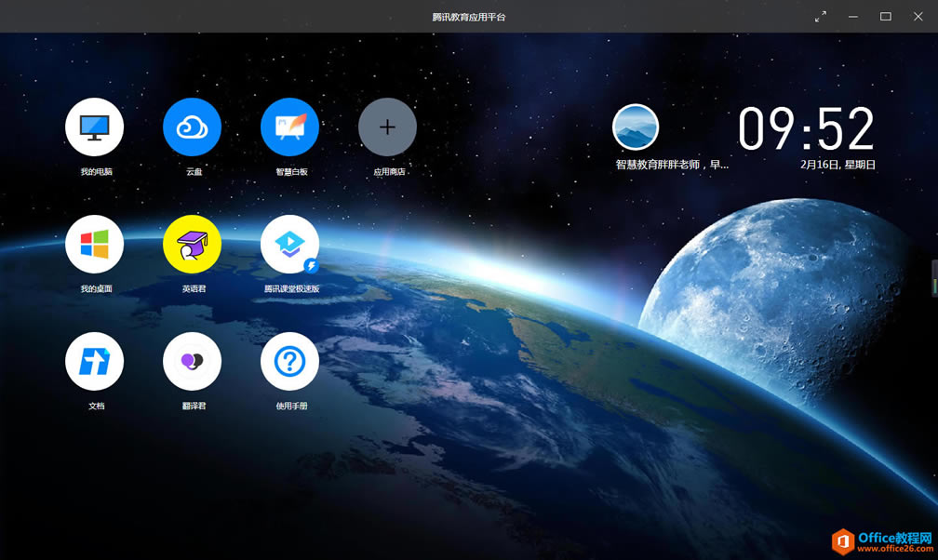
Task: Open the 智慧白板 whiteboard app
Action: pos(289,127)
